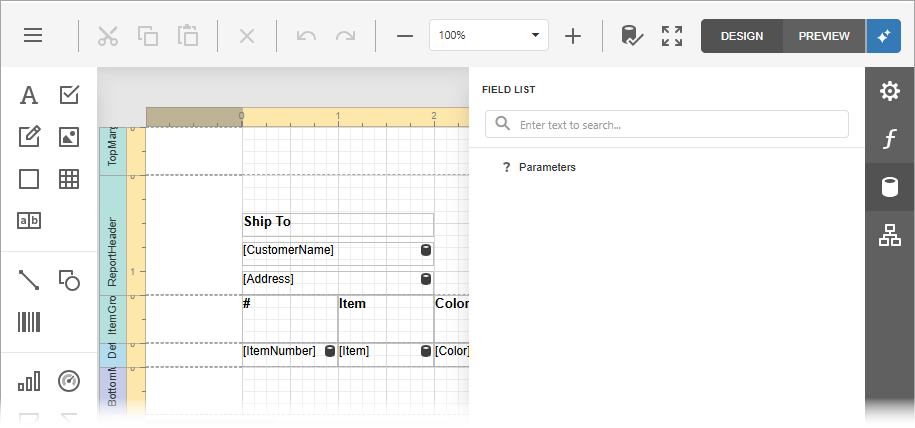Viewport: 915px width, 428px height.
Task: Open the AI sparkle assistant button
Action: 883,36
